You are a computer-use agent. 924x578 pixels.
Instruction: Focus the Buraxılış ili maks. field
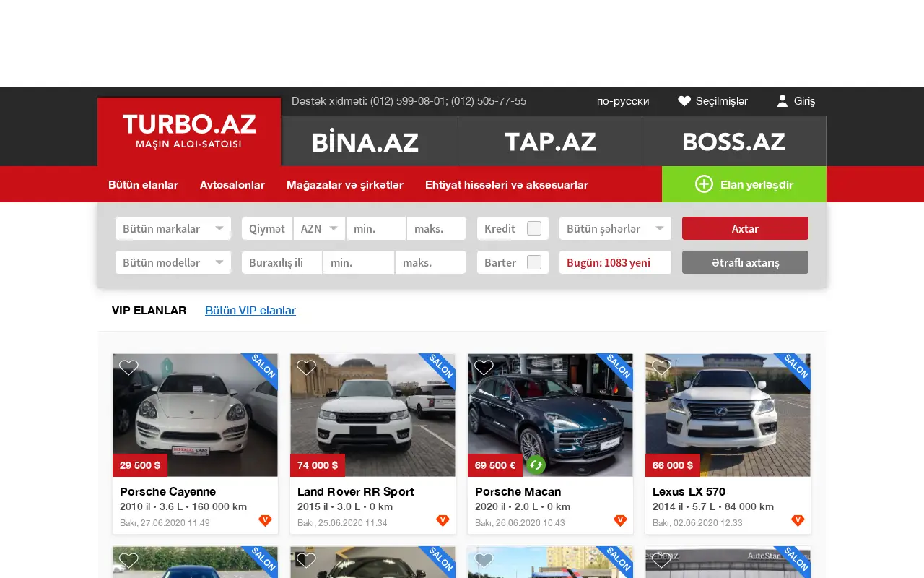(431, 262)
